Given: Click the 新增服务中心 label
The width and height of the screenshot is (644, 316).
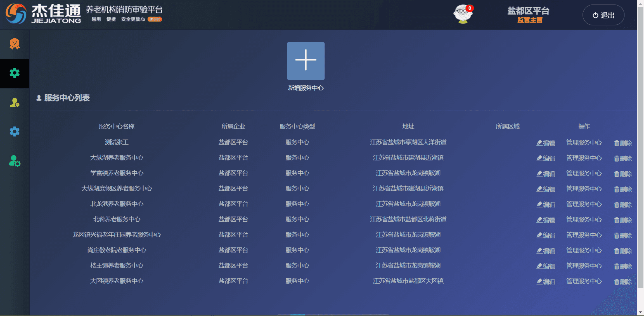Looking at the screenshot, I should [306, 88].
